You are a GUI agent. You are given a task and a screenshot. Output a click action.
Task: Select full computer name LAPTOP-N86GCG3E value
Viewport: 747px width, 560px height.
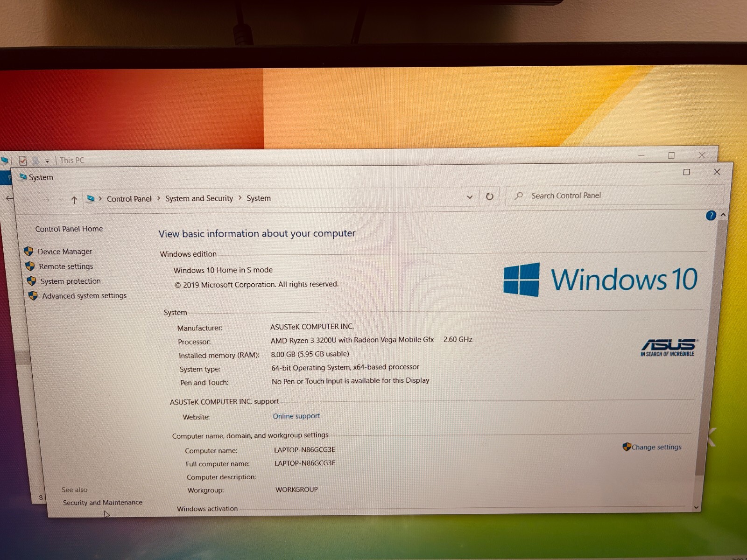[305, 463]
